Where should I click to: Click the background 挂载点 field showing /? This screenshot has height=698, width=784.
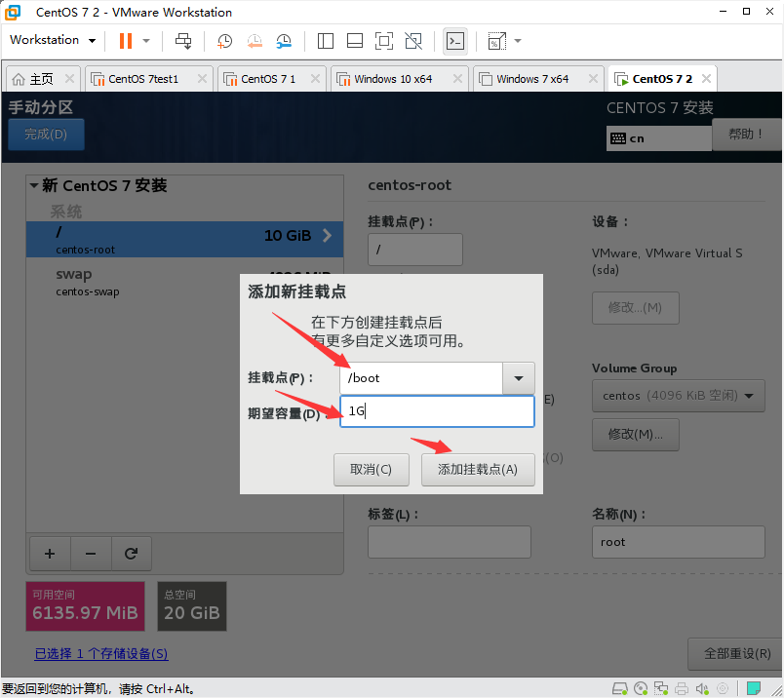click(415, 249)
